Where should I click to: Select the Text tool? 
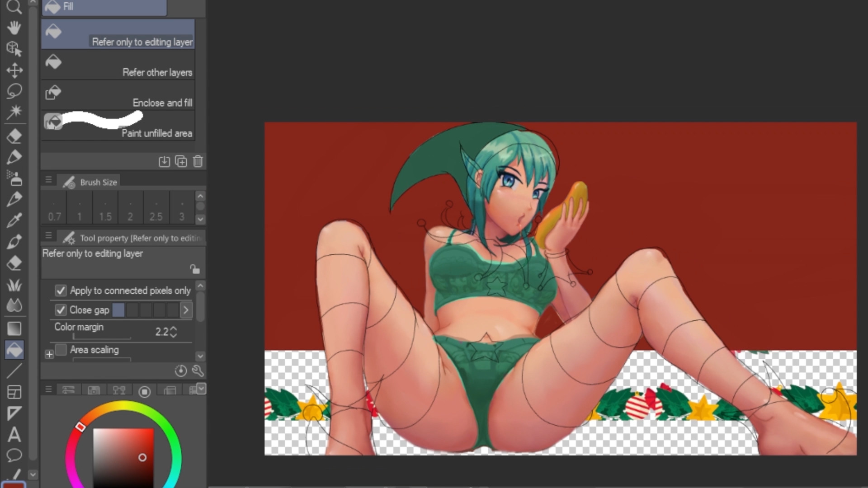pyautogui.click(x=14, y=435)
